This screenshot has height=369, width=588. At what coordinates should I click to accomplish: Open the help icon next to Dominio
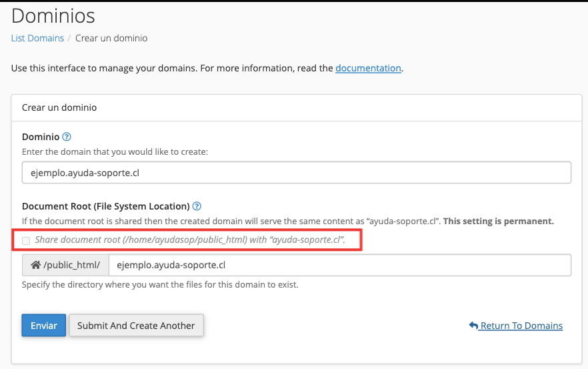point(67,137)
